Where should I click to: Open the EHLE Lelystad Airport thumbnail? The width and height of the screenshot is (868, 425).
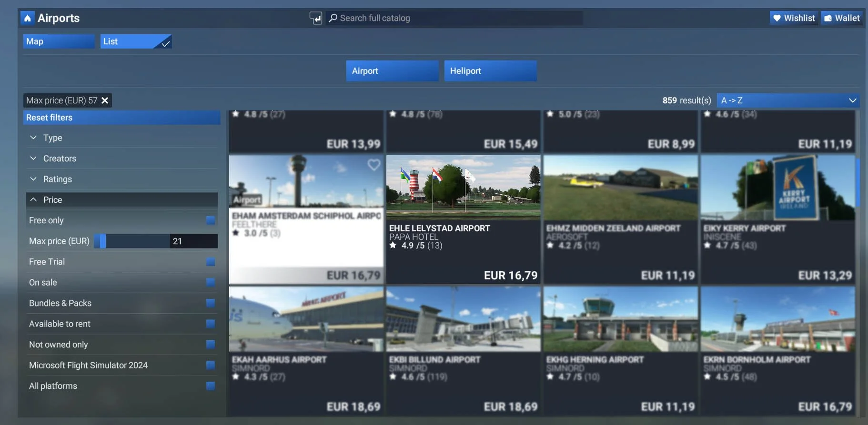coord(463,188)
